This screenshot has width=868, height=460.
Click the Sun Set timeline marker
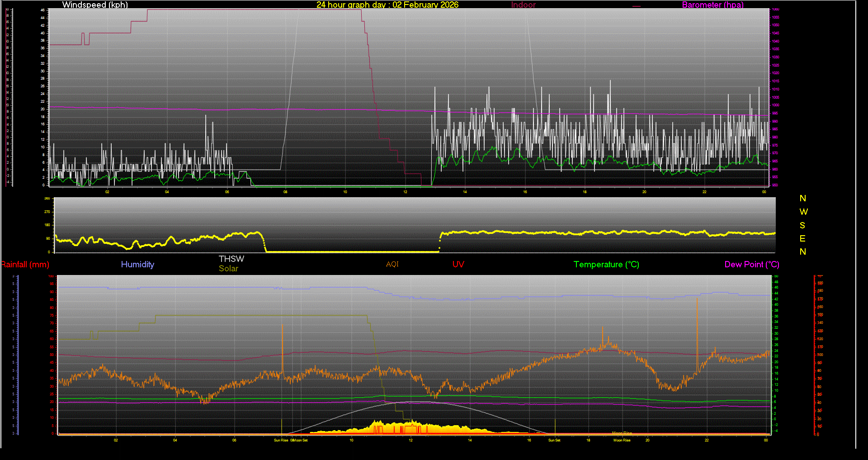(x=554, y=439)
